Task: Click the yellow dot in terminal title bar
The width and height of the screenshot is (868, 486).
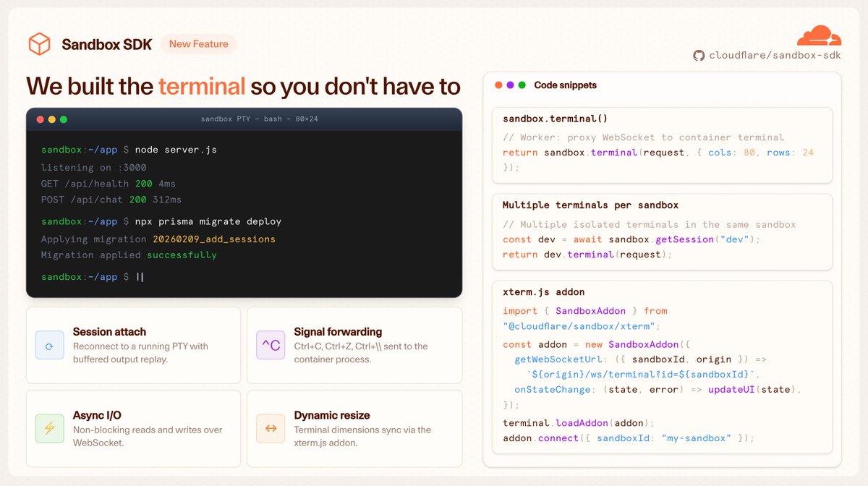Action: (52, 119)
